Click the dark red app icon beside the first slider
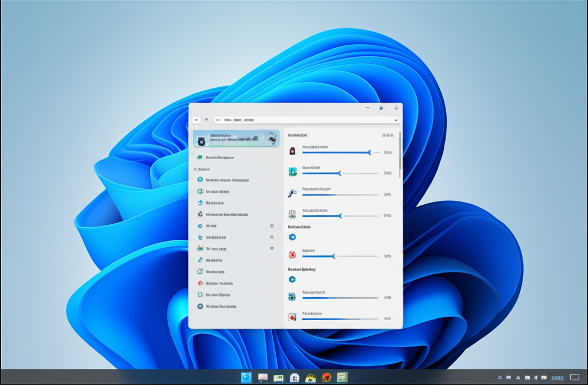 pos(292,151)
